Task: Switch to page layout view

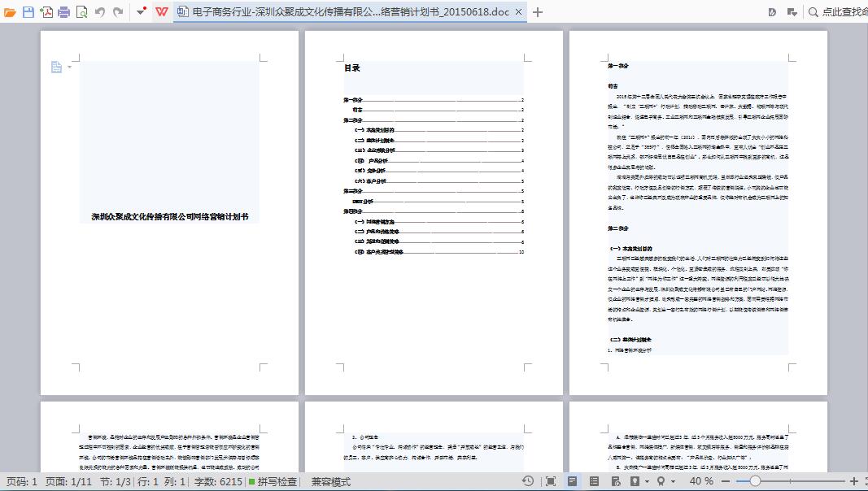Action: point(573,481)
